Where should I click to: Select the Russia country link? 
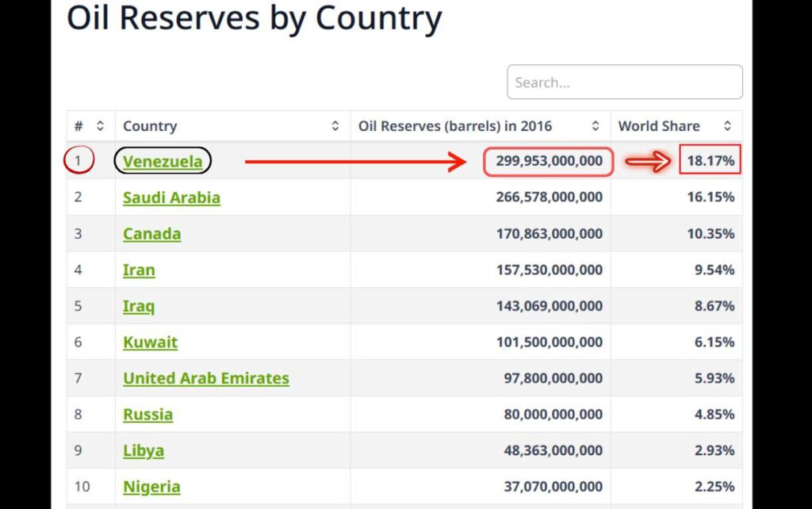pyautogui.click(x=147, y=415)
